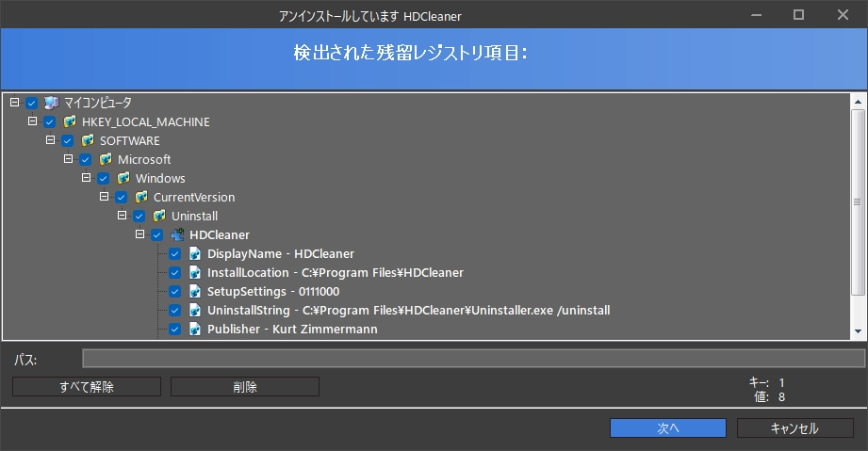Screen dimensions: 868x451
Task: Uncheck the HDCleaner key checkbox
Action: click(x=157, y=234)
